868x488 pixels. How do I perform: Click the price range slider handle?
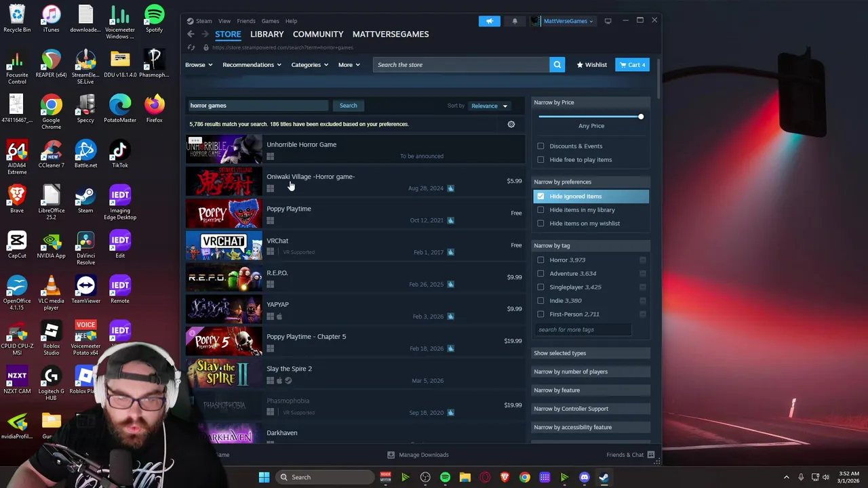(x=641, y=117)
